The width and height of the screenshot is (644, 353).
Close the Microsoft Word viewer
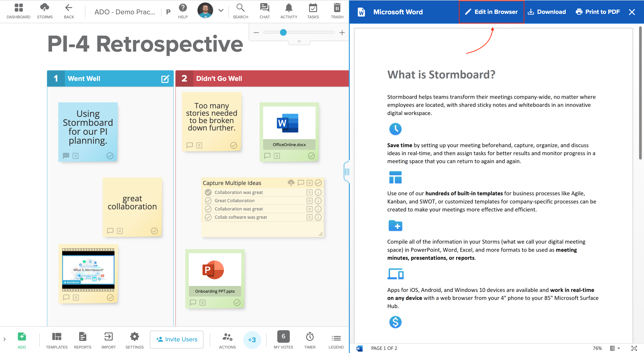pos(632,12)
